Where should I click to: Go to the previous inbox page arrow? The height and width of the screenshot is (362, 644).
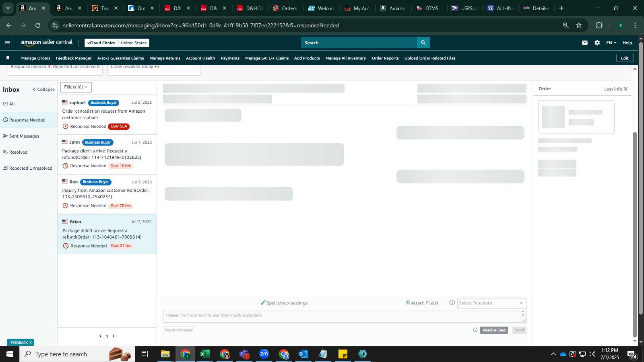point(100,336)
